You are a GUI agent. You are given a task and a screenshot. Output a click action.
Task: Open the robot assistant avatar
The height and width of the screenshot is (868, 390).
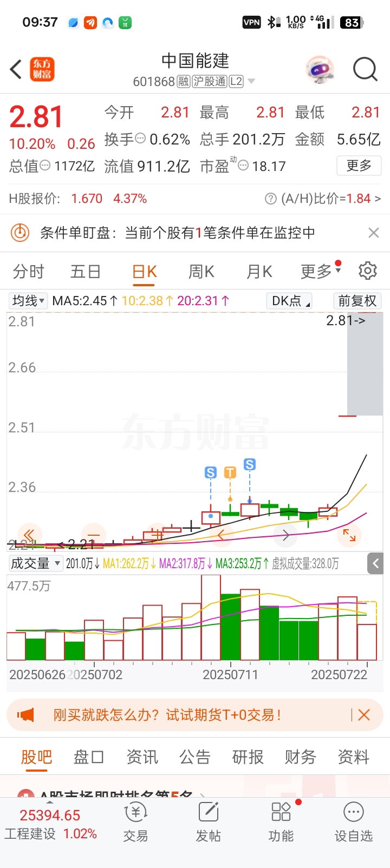(320, 69)
